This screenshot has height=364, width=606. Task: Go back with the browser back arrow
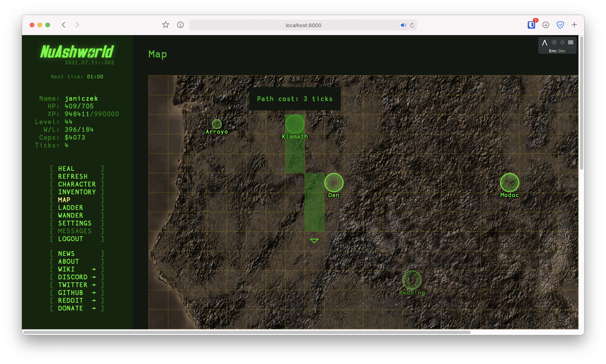pos(64,25)
